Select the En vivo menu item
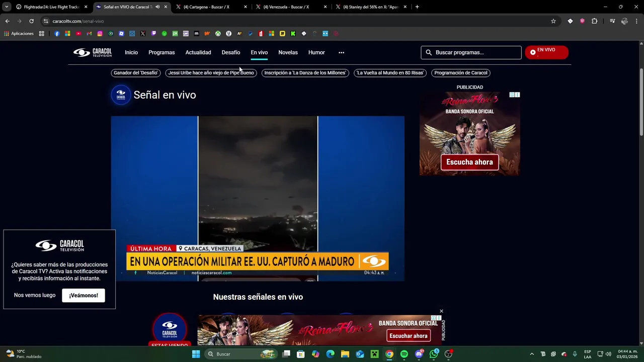This screenshot has width=644, height=362. pos(259,52)
